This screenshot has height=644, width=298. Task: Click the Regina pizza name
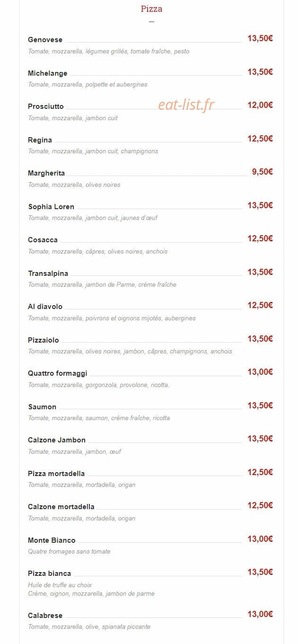pos(40,140)
